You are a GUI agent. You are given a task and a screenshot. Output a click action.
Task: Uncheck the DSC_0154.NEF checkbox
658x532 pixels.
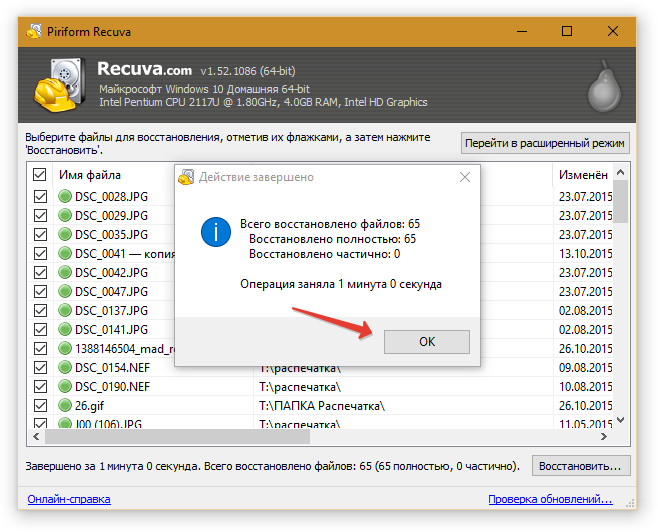tap(40, 368)
